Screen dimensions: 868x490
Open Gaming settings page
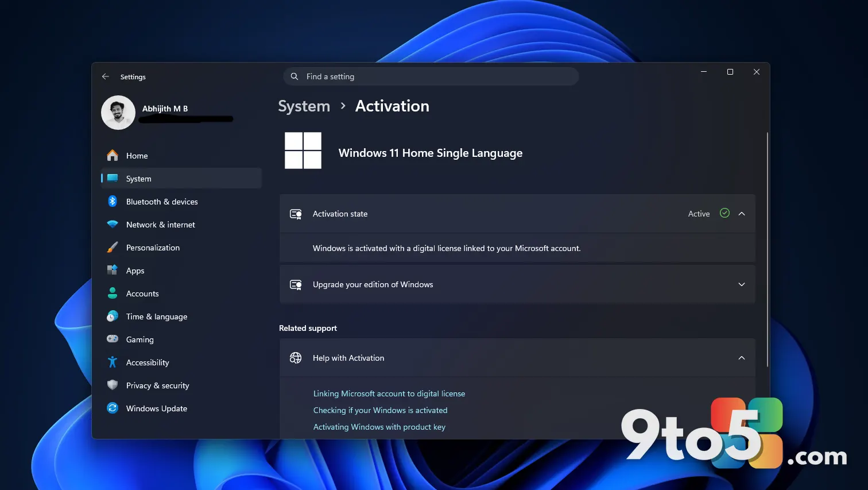coord(181,339)
